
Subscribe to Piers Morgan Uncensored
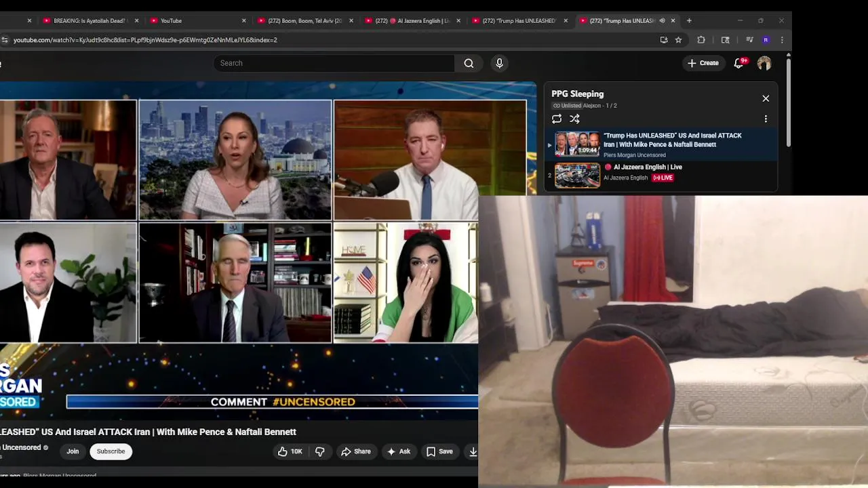tap(111, 451)
